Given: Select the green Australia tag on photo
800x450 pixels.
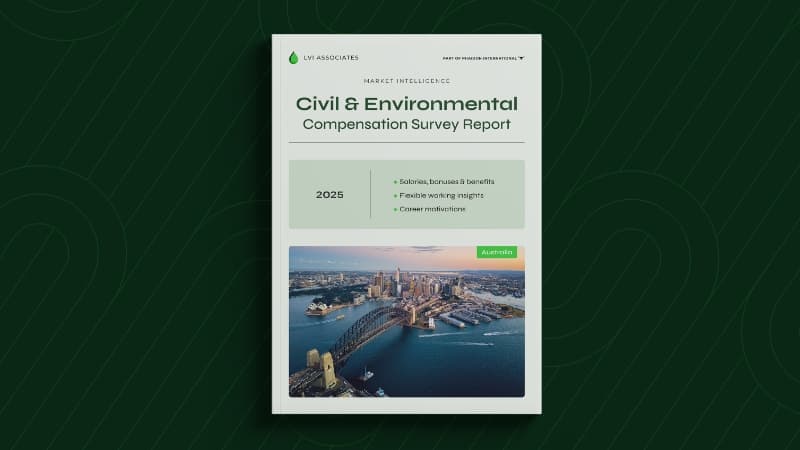Looking at the screenshot, I should tap(497, 252).
